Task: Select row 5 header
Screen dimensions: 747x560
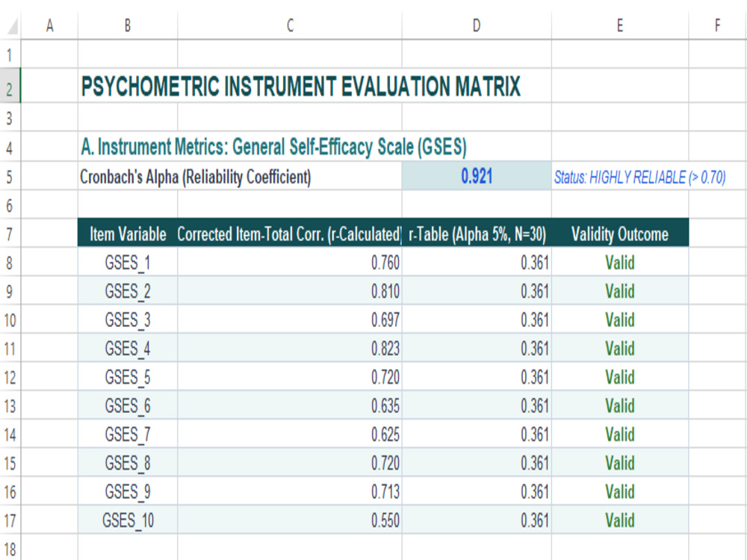Action: point(10,177)
